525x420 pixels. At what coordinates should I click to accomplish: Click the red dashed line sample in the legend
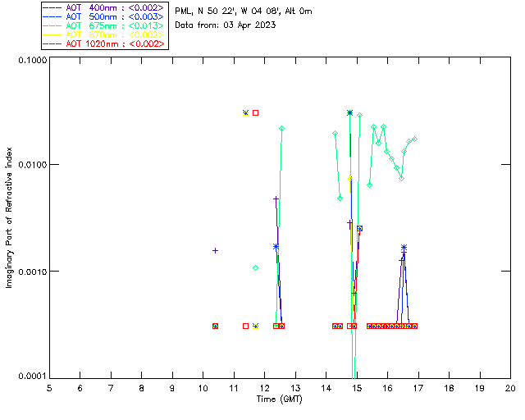click(x=52, y=43)
